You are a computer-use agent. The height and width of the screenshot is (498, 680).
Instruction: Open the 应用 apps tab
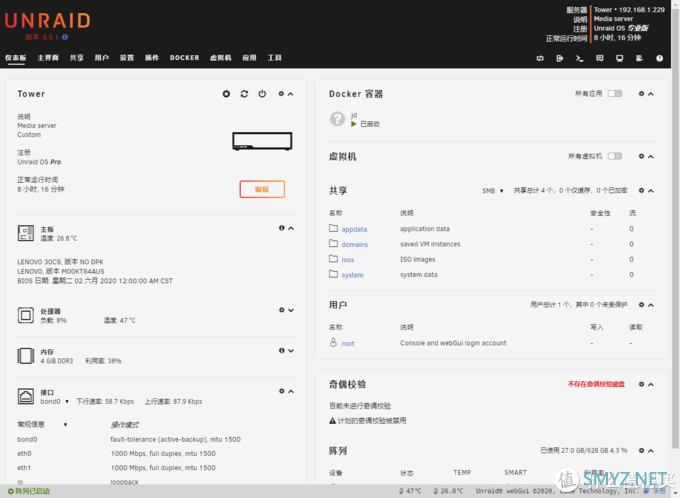249,58
